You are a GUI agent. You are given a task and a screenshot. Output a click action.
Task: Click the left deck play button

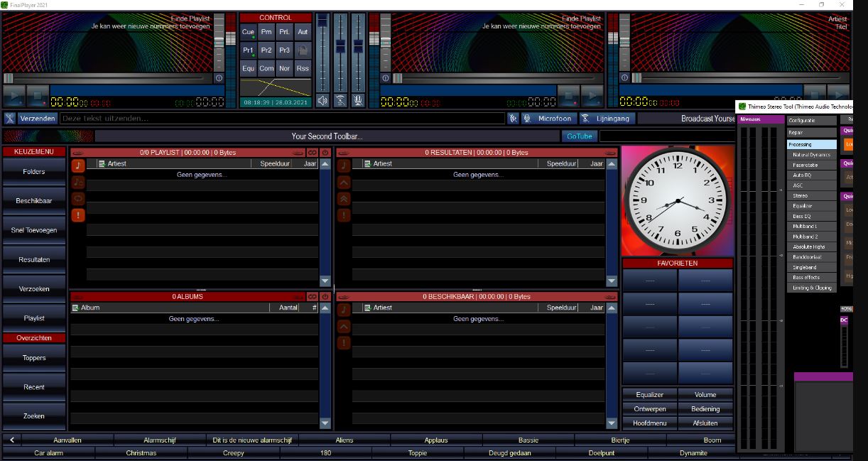pyautogui.click(x=13, y=96)
